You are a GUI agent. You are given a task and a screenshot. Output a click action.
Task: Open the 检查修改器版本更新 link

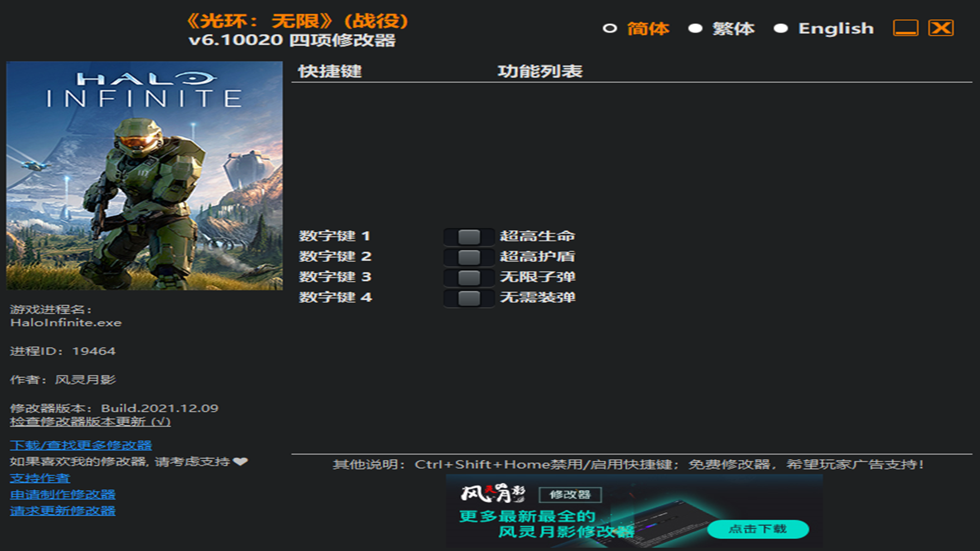coord(90,422)
